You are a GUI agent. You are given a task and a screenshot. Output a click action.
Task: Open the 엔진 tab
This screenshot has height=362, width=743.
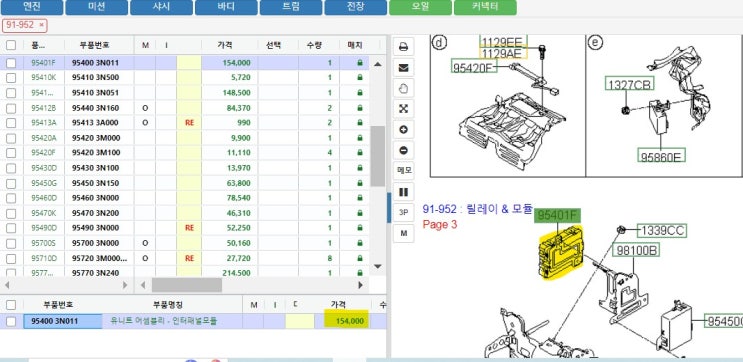point(32,7)
